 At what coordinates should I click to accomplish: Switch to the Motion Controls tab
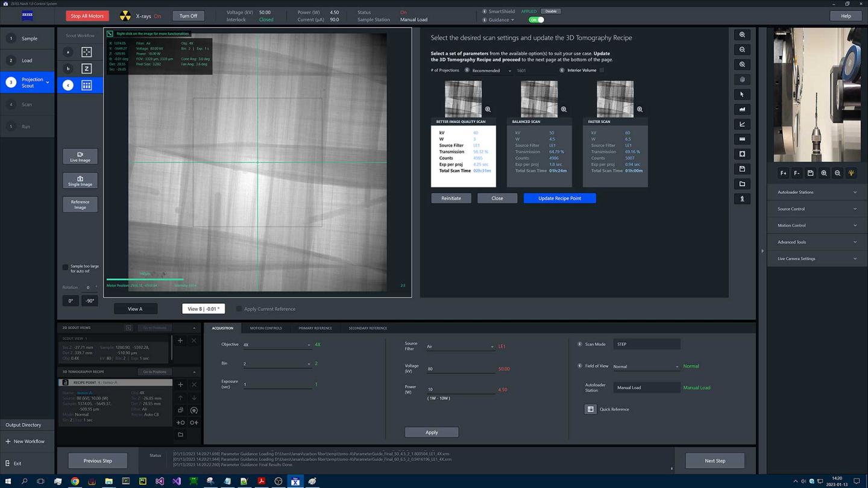(265, 328)
